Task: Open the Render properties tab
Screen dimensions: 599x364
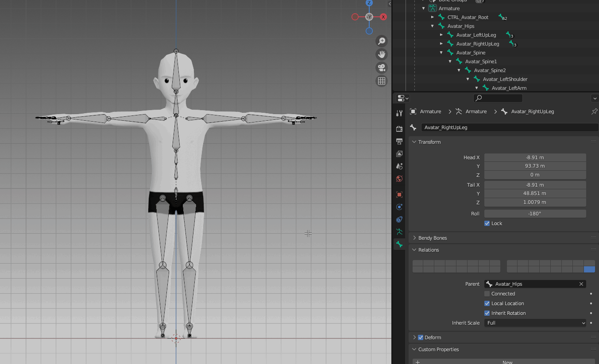Action: [399, 129]
